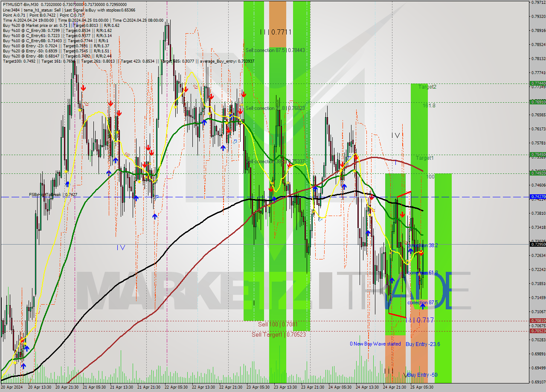The width and height of the screenshot is (546, 392).
Task: Select the Buy Entry -23.6 label
Action: tap(423, 344)
